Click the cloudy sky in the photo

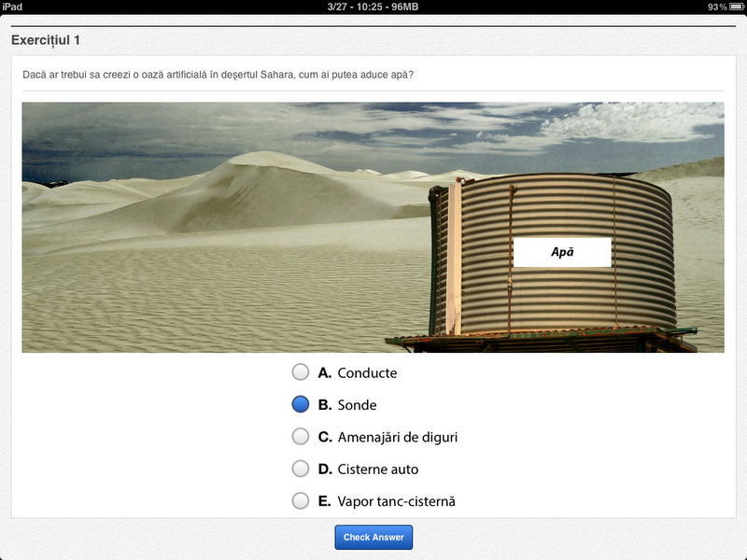click(373, 126)
